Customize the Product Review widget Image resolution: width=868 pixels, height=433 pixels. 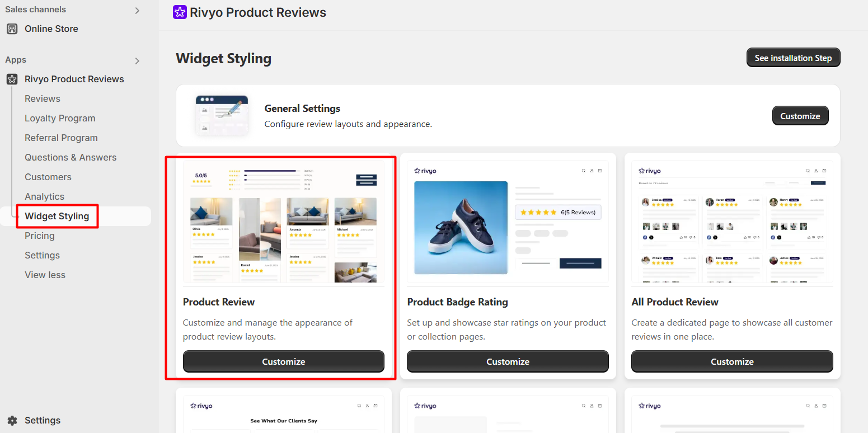click(284, 361)
